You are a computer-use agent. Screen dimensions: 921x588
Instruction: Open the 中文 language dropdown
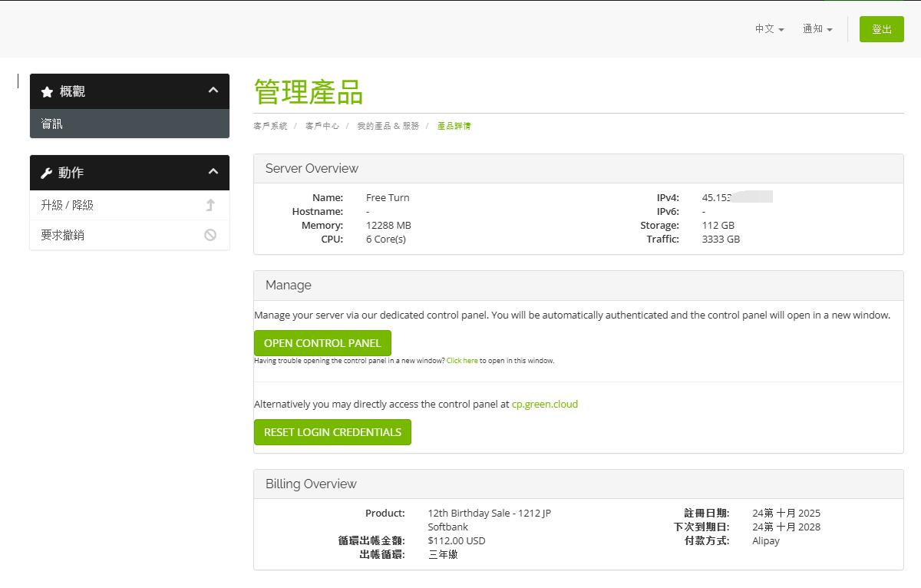769,29
